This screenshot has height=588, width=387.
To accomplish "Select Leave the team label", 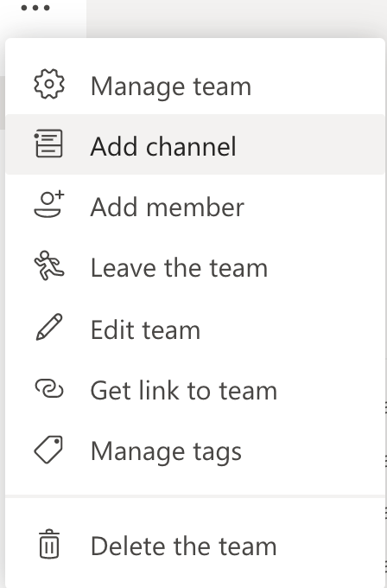I will (179, 268).
